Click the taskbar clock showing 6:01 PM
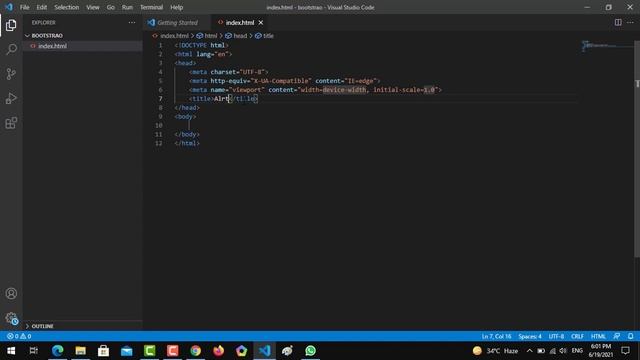The height and width of the screenshot is (360, 640). [600, 351]
